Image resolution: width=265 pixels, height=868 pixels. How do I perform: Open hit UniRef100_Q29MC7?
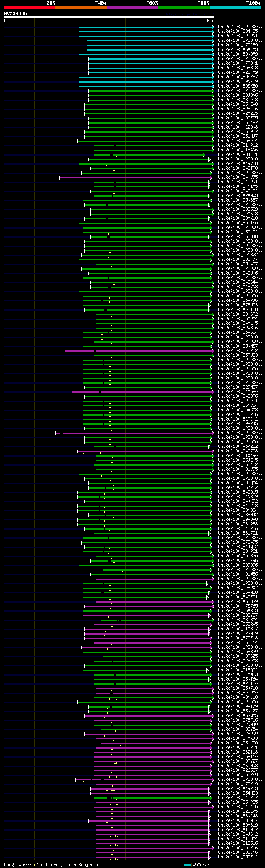click(x=238, y=387)
